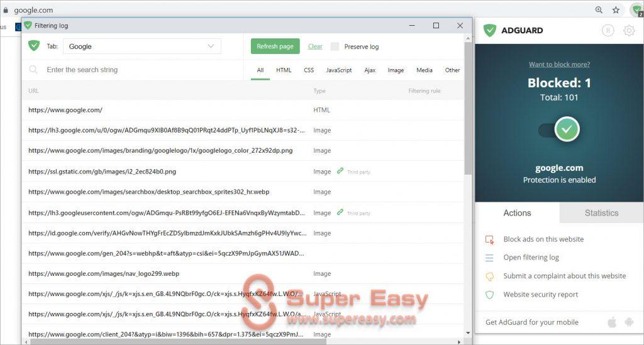Switch to the Actions tab

[x=517, y=213]
